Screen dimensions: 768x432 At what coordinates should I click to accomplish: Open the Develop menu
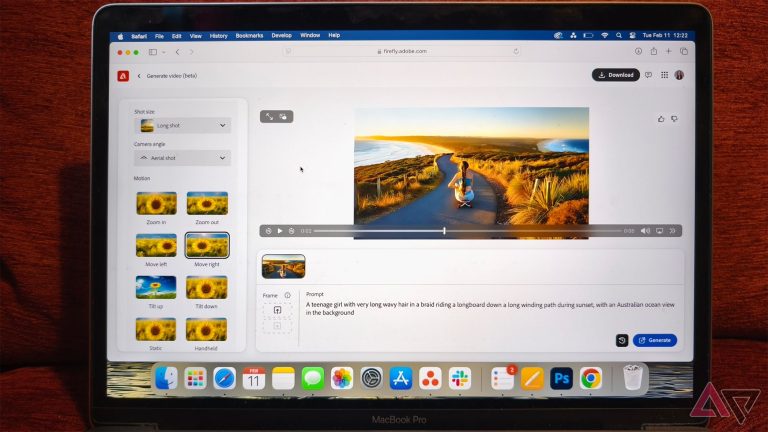[282, 36]
